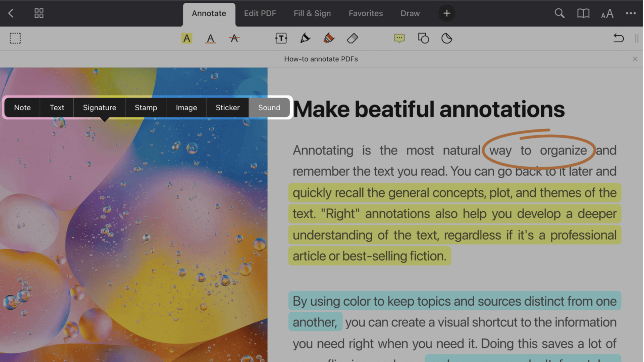644x362 pixels.
Task: Choose Sound from the annotation popover
Action: coord(269,108)
